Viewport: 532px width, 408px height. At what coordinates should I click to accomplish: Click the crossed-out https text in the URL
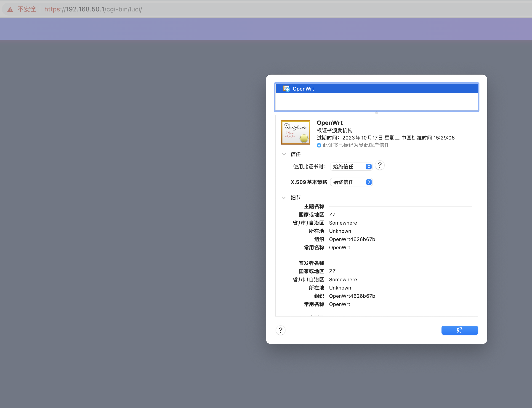click(x=52, y=9)
